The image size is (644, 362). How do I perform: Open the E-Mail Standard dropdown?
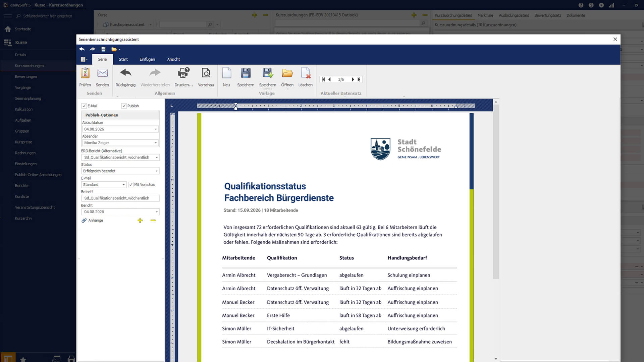pos(123,185)
